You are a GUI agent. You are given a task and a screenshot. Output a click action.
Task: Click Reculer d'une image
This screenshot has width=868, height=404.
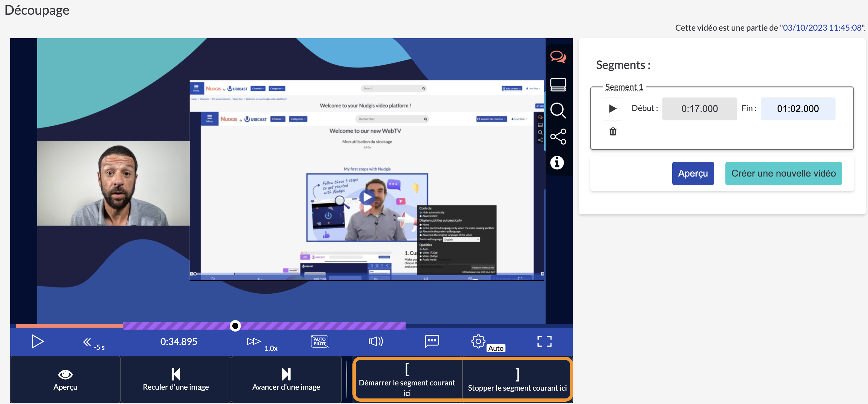click(176, 380)
